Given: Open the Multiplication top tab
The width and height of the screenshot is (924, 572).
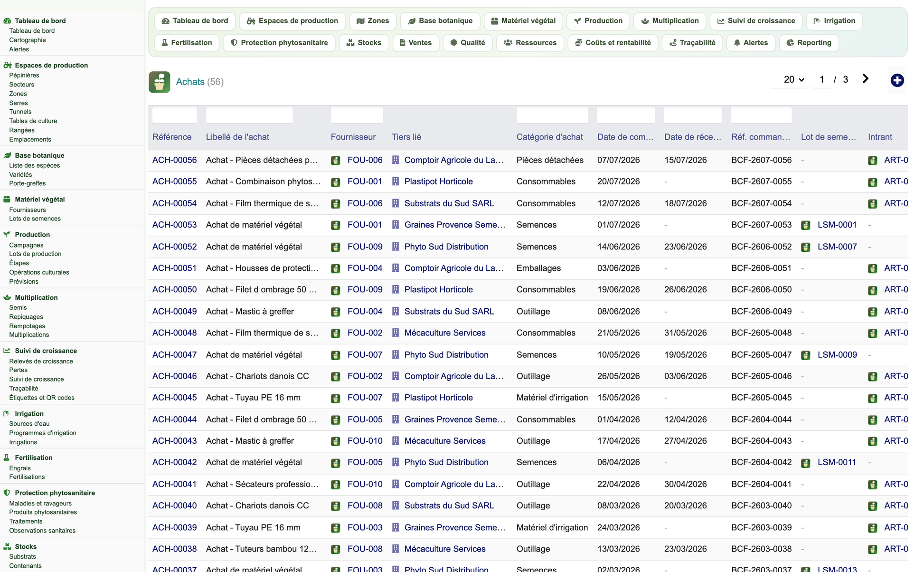Looking at the screenshot, I should coord(670,21).
